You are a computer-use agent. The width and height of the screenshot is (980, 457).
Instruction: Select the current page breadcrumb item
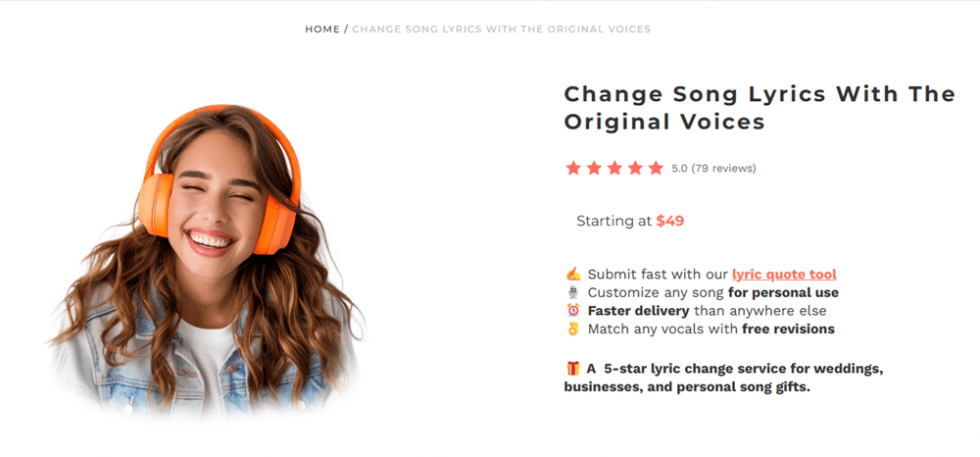point(501,29)
